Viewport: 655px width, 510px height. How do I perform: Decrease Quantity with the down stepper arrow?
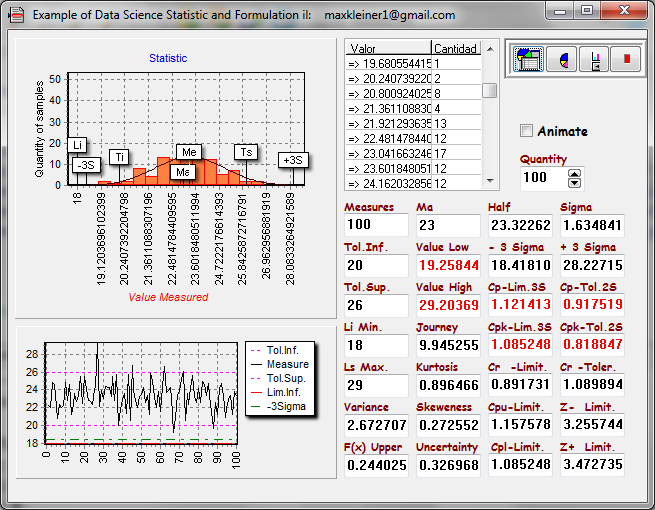pos(573,183)
